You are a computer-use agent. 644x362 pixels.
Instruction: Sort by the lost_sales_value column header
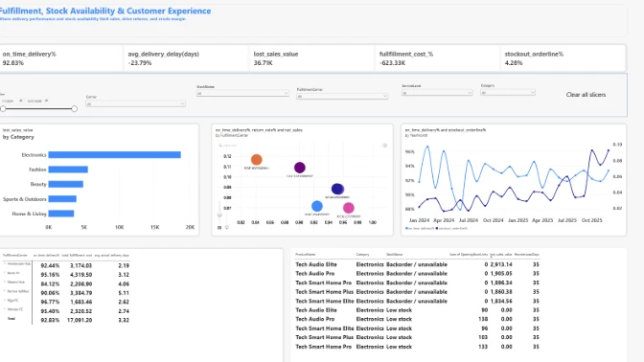pyautogui.click(x=501, y=255)
